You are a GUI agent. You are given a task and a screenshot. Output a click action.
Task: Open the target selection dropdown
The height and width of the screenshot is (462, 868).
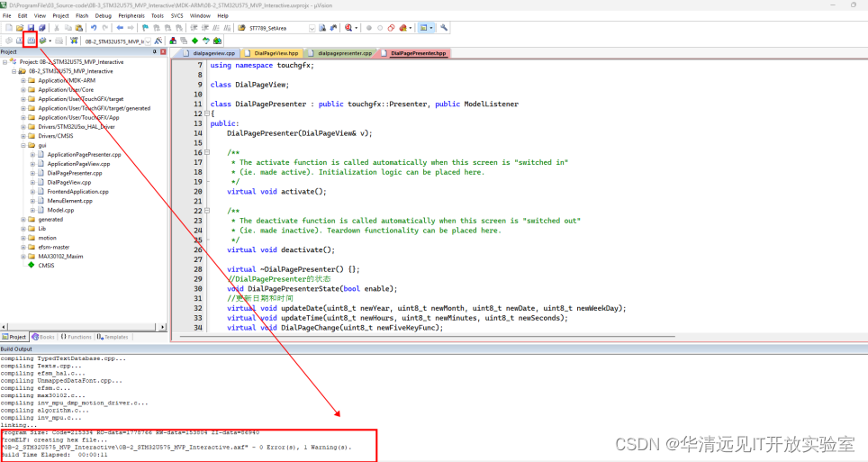(x=148, y=41)
